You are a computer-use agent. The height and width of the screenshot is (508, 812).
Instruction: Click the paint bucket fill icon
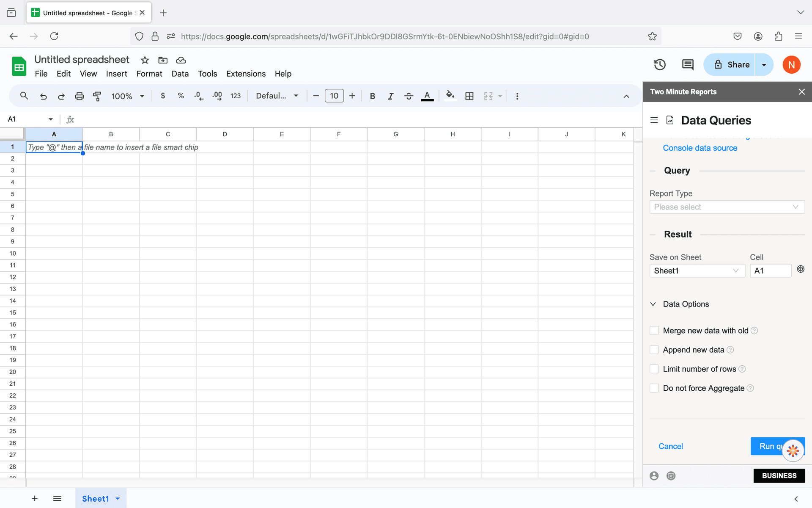[x=450, y=96]
